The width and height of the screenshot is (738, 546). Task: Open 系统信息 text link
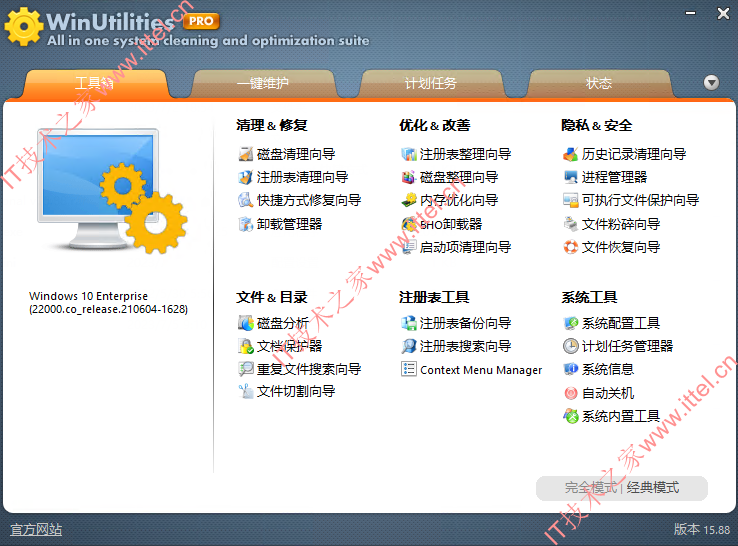[x=608, y=369]
